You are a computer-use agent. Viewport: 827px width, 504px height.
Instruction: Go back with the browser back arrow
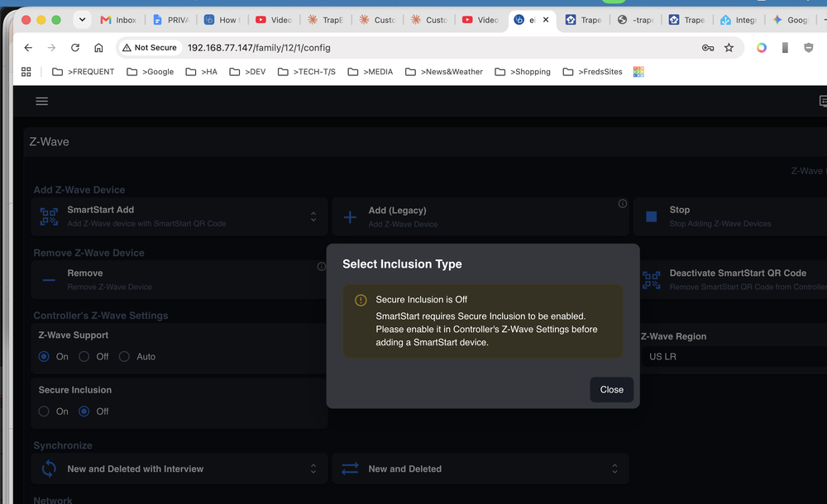coord(28,47)
